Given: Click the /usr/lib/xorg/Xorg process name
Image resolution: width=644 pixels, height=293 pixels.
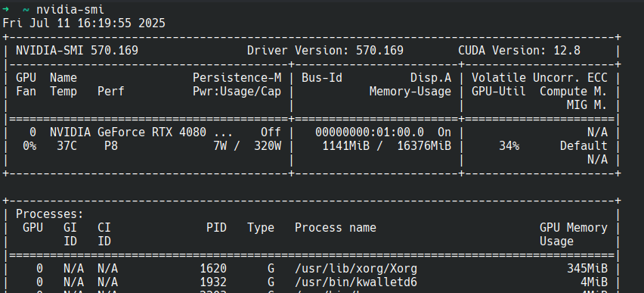Looking at the screenshot, I should coord(356,269).
